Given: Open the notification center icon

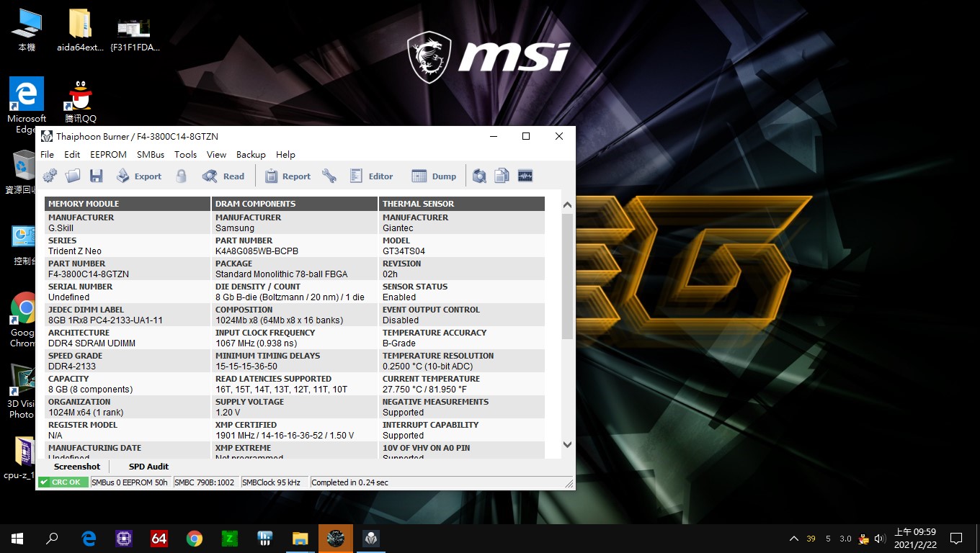Looking at the screenshot, I should tap(956, 539).
